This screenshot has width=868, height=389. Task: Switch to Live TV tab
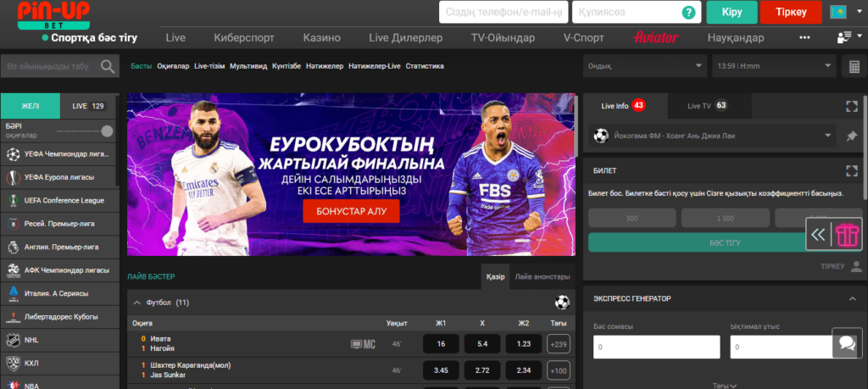tap(709, 106)
